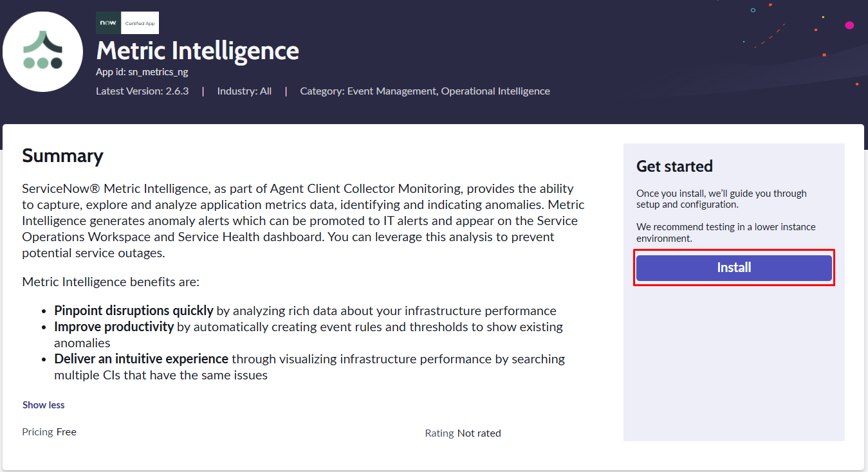This screenshot has height=472, width=868.
Task: Click the Category: Event Management, Operational Intelligence text
Action: click(425, 91)
